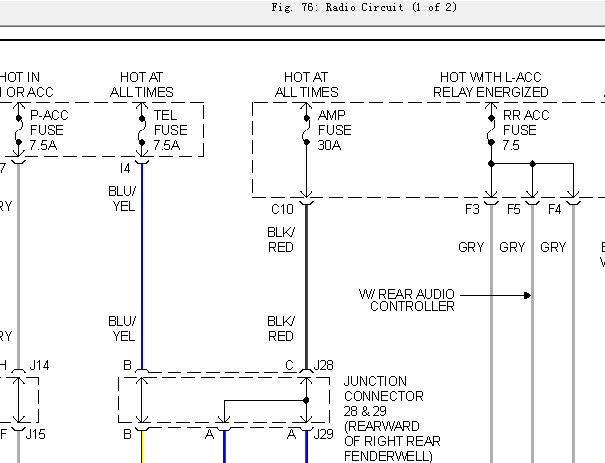Viewport: 605px width, 463px height.
Task: Select the 'TEL FUSE 7.5A' label
Action: click(170, 130)
